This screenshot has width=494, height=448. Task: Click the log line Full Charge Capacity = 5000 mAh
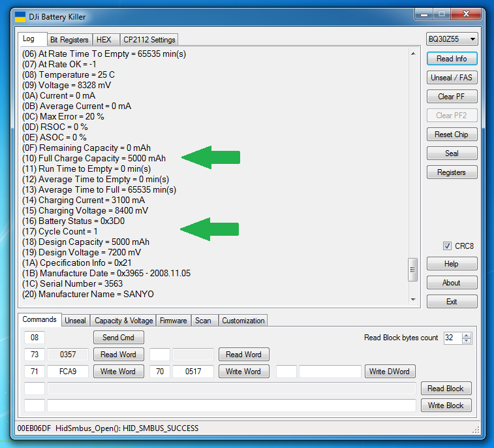(x=94, y=158)
